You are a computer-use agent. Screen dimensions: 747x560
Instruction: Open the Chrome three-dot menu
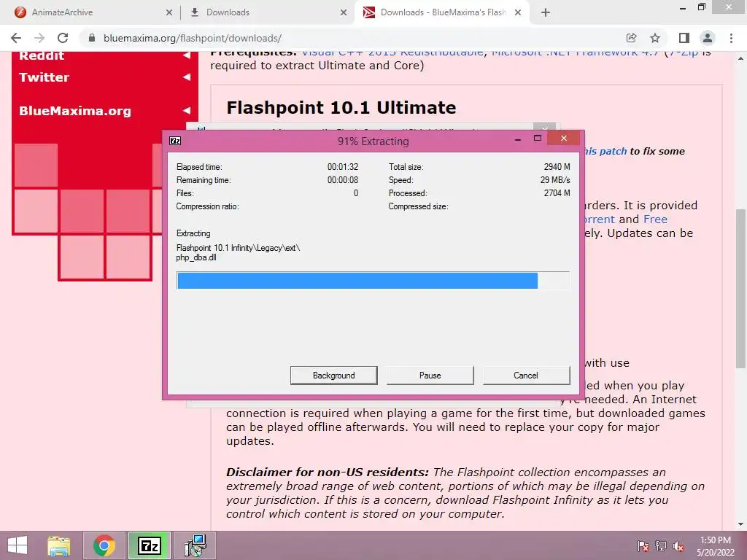(731, 38)
